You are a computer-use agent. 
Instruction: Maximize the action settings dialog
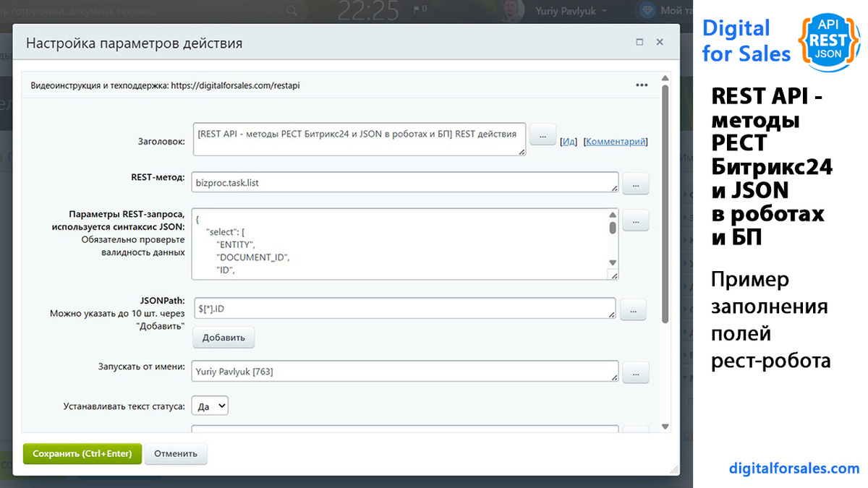639,43
